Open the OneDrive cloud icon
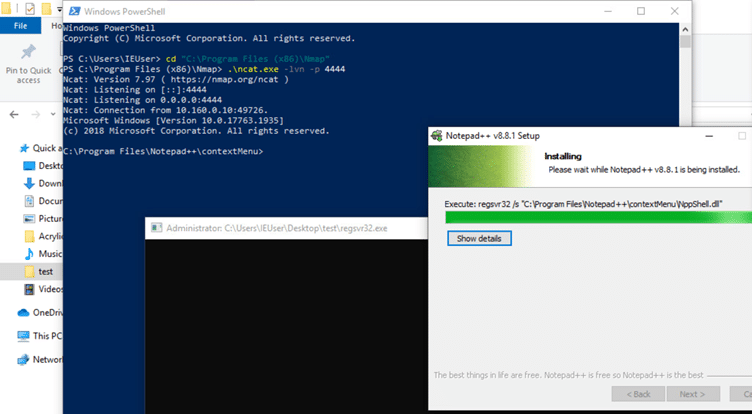The width and height of the screenshot is (752, 414). 24,313
